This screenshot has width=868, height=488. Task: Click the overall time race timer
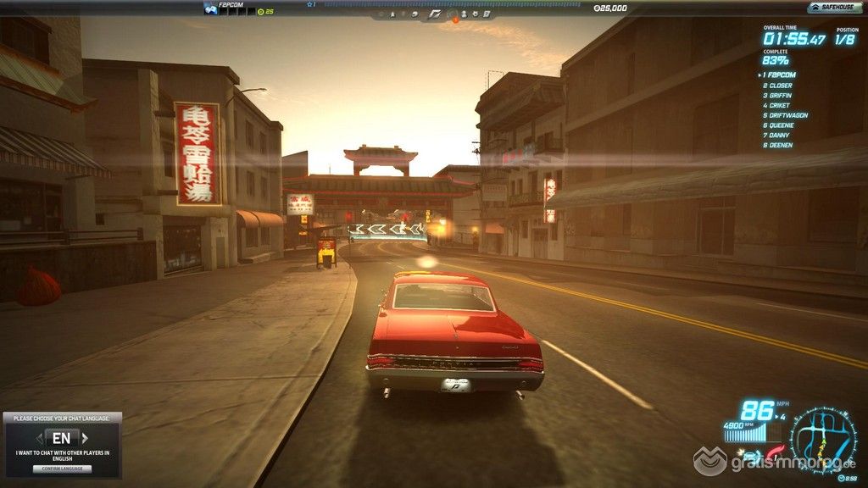(x=793, y=39)
